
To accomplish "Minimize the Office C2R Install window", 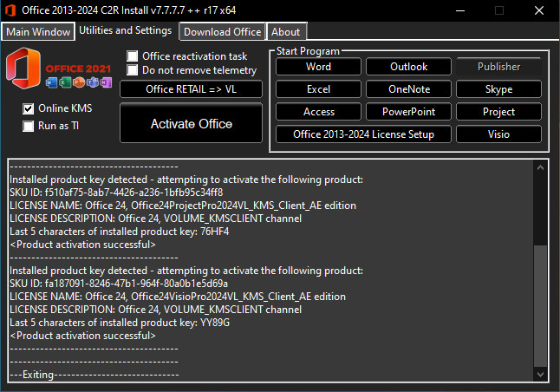I will [x=460, y=10].
